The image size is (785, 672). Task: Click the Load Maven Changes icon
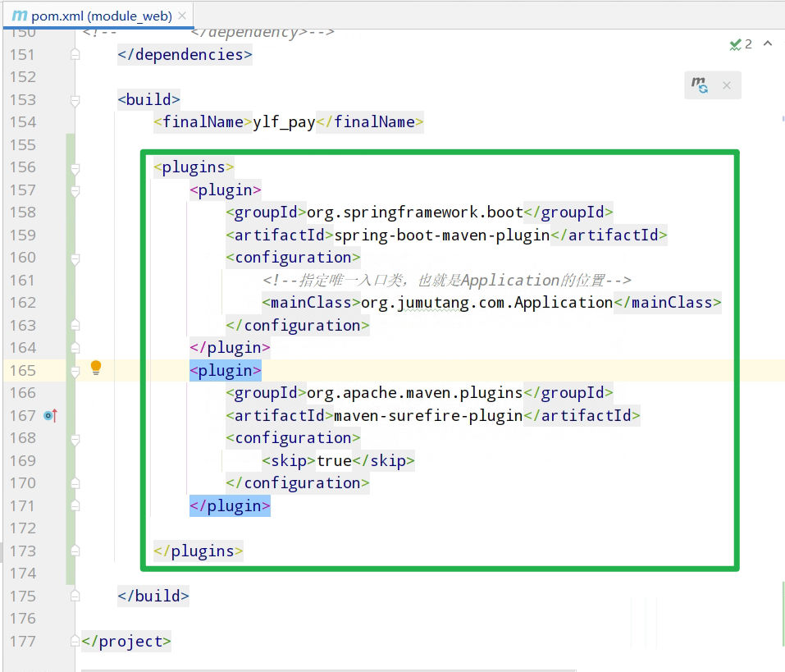coord(700,85)
